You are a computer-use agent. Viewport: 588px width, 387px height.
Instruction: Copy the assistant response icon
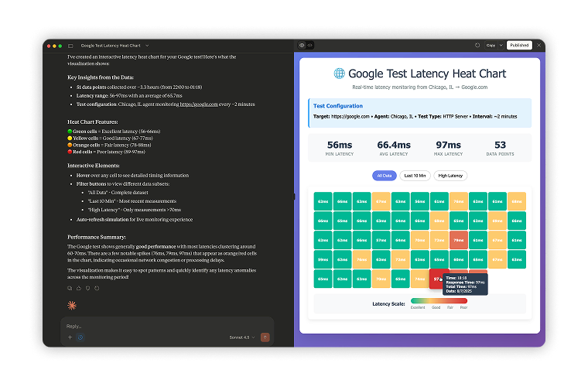[x=70, y=289]
